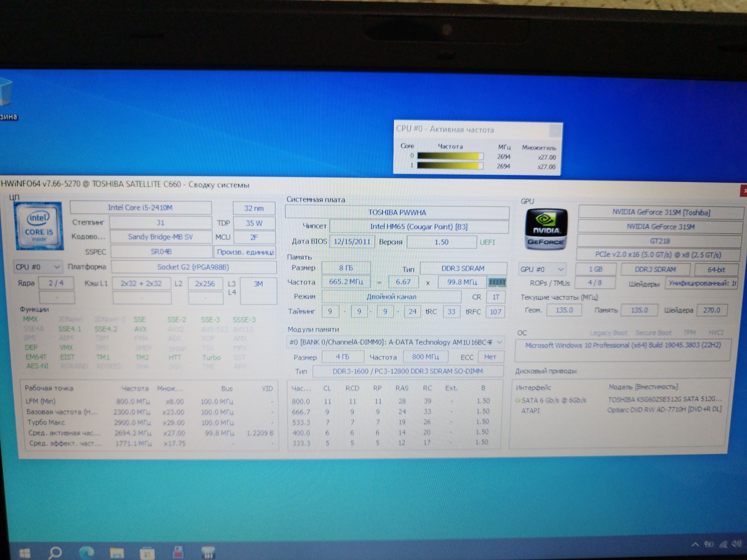Click the Legacy Boot label
Image resolution: width=747 pixels, height=560 pixels.
(x=608, y=333)
